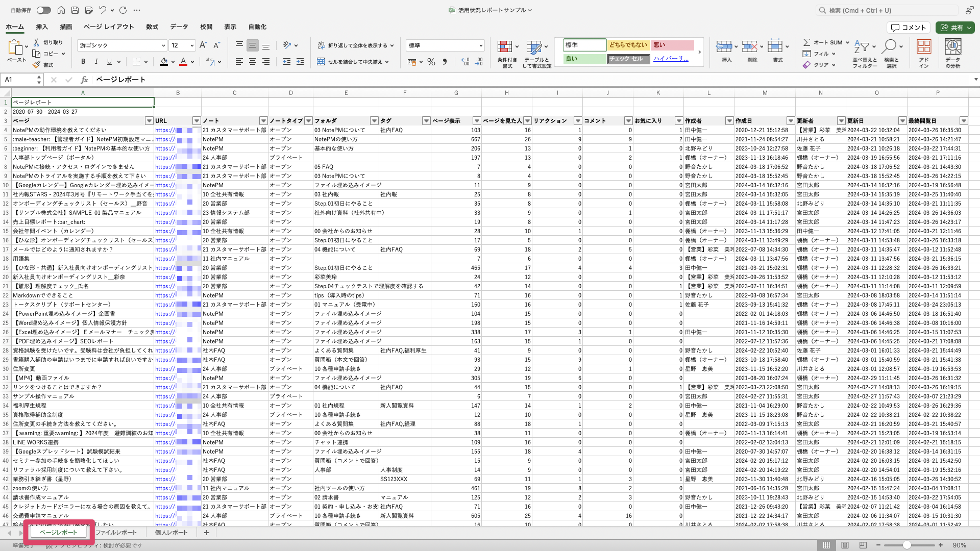Open the font name dropdown
This screenshot has width=980, height=551.
click(x=163, y=45)
